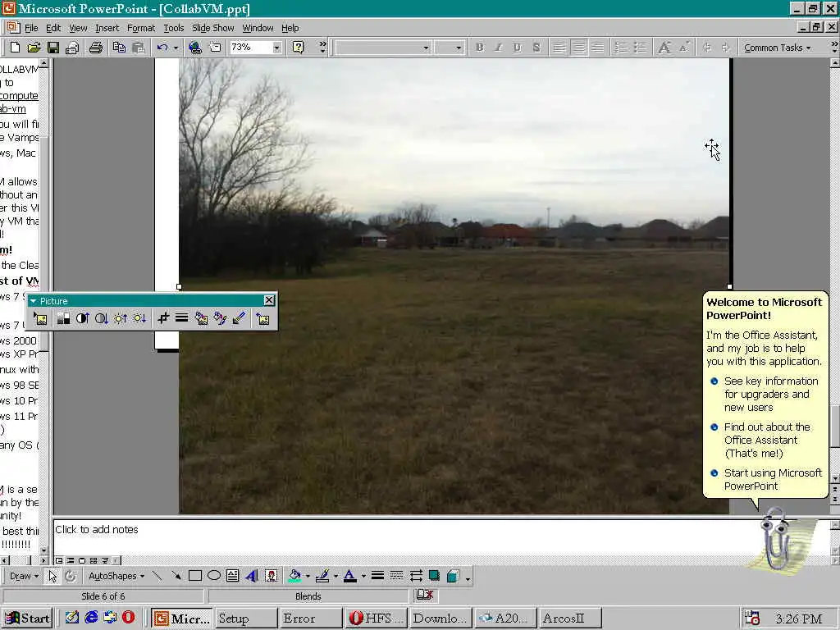Select the Line drawing tool
Image resolution: width=840 pixels, height=630 pixels.
pyautogui.click(x=157, y=576)
